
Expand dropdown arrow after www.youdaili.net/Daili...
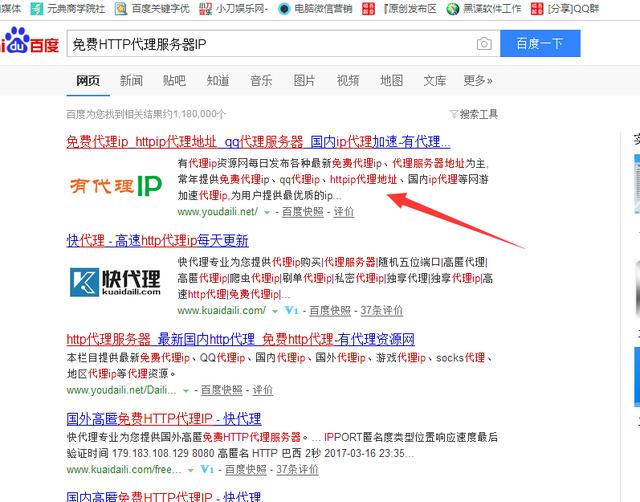click(186, 391)
